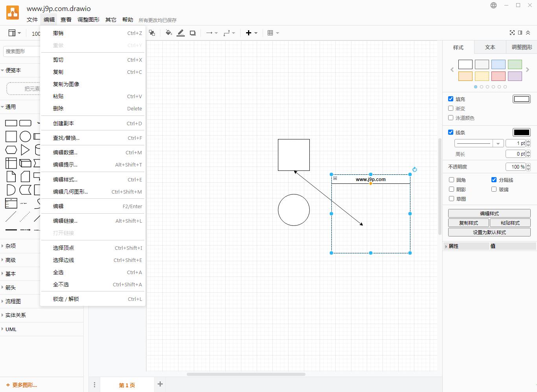
Task: Select the square shape in General palette
Action: (x=11, y=136)
